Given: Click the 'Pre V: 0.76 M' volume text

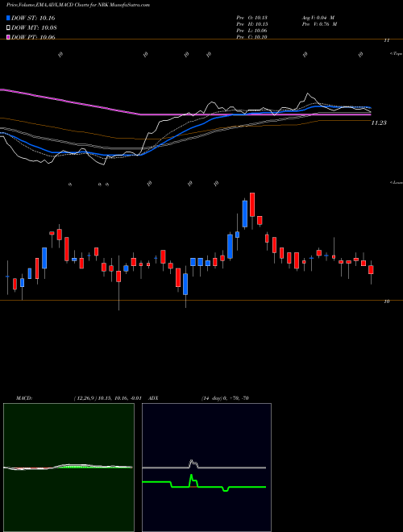Looking at the screenshot, I should (x=320, y=24).
